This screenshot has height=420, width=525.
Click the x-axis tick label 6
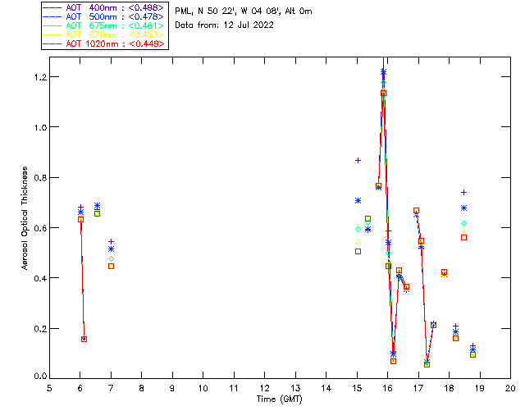80,388
